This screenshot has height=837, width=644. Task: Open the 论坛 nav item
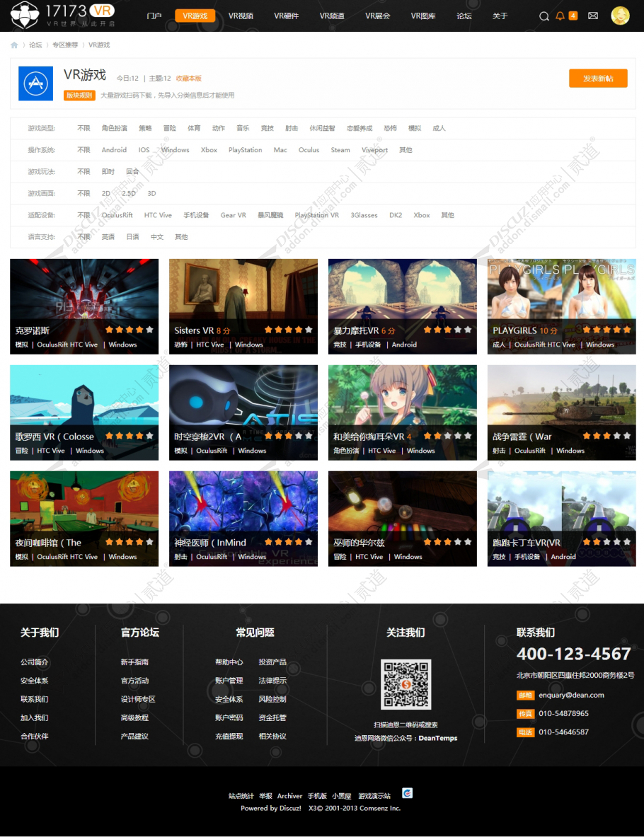click(x=464, y=16)
